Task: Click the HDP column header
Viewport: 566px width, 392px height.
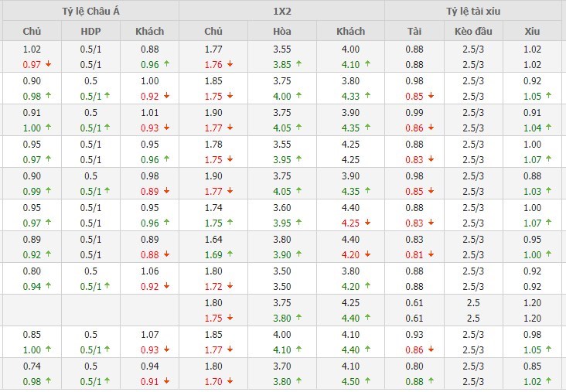Action: [x=90, y=31]
